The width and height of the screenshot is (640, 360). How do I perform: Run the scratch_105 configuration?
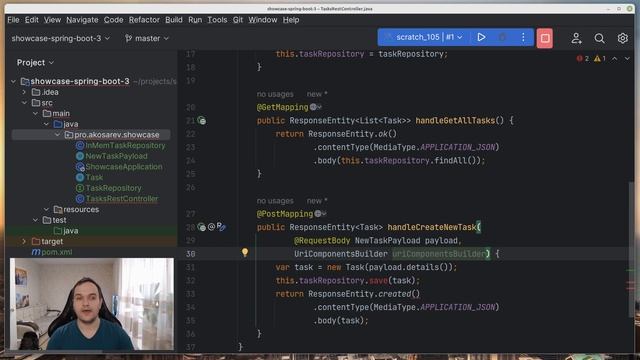point(481,38)
